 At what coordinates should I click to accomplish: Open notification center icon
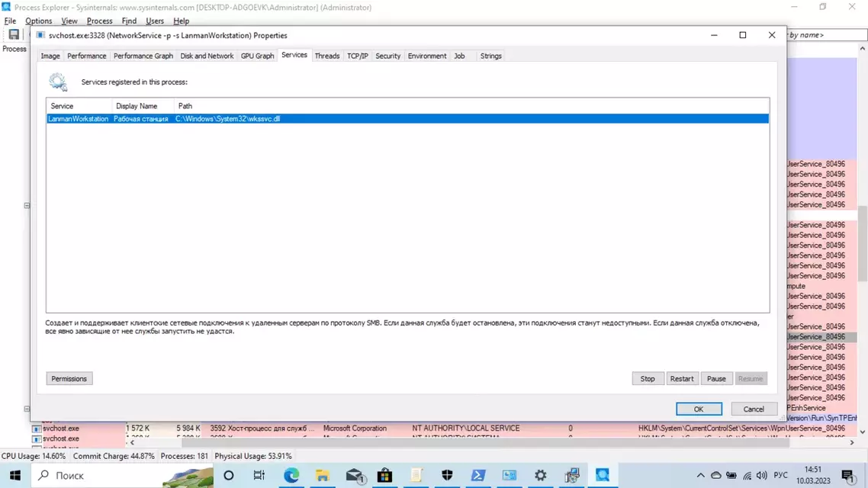tap(848, 475)
